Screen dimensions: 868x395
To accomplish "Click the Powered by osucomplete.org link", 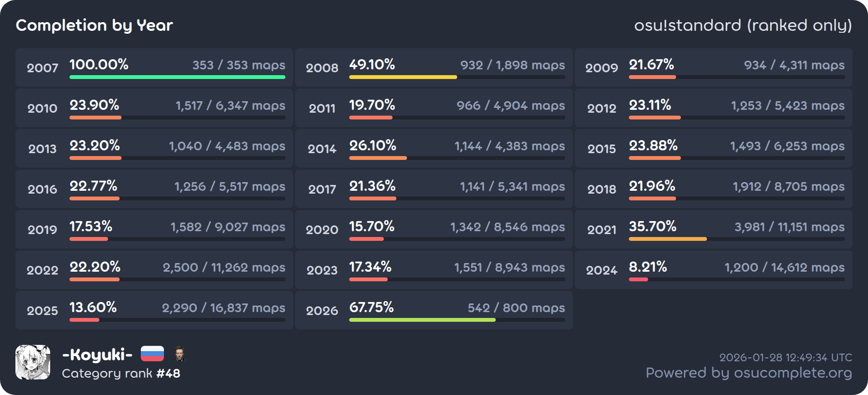I will pos(748,373).
